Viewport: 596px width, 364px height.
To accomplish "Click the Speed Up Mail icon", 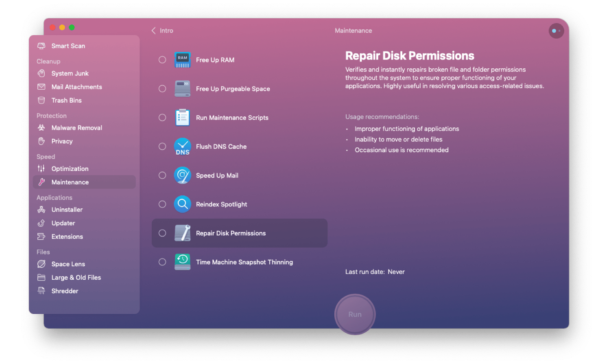I will click(x=183, y=176).
